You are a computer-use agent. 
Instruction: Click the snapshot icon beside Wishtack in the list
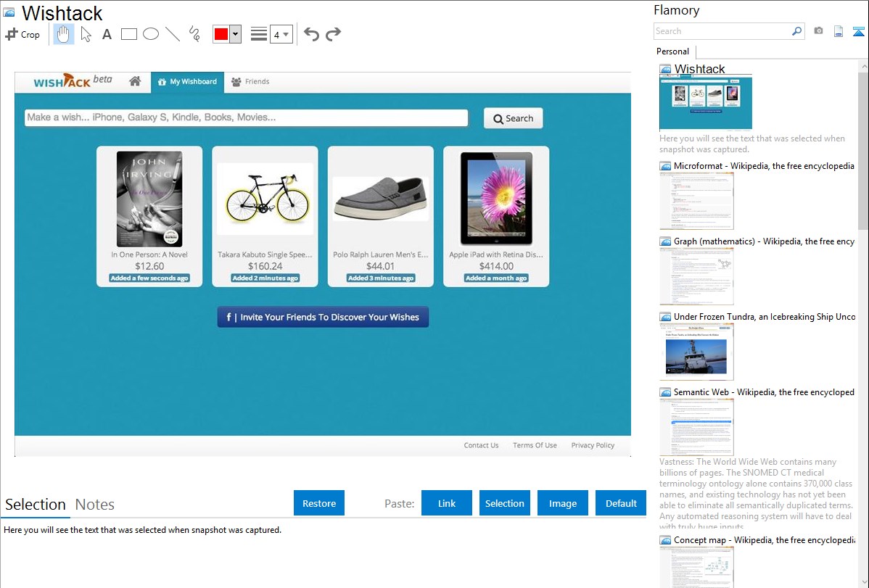[665, 70]
